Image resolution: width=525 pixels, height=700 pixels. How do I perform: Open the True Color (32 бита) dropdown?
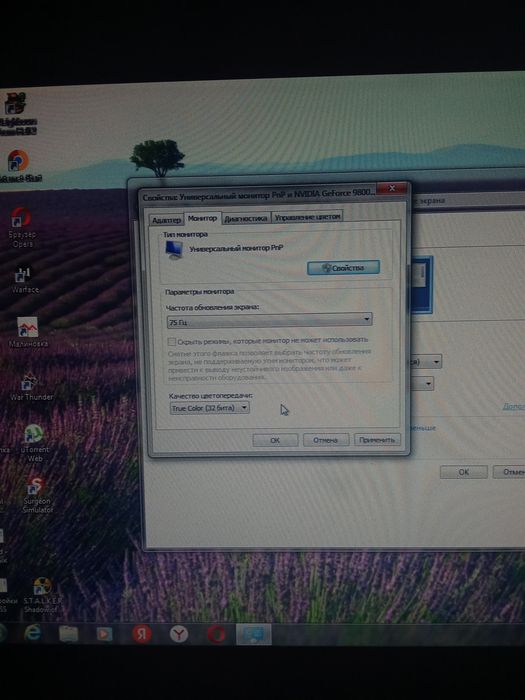(209, 408)
